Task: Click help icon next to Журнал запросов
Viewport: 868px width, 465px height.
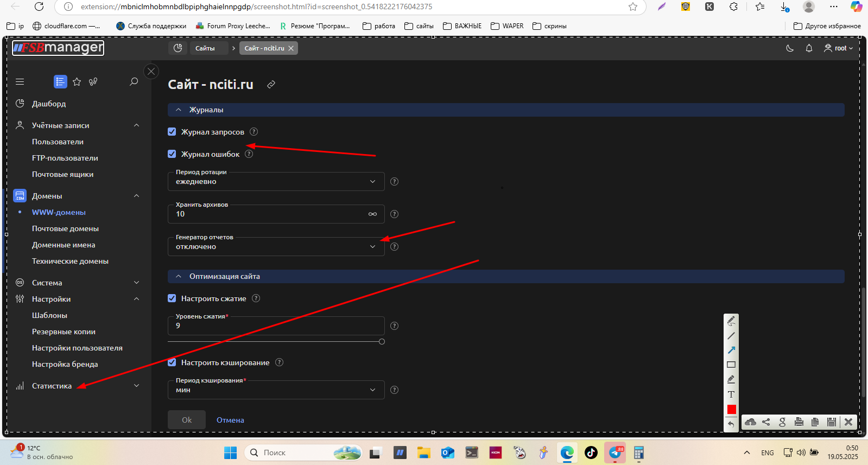Action: click(x=254, y=132)
